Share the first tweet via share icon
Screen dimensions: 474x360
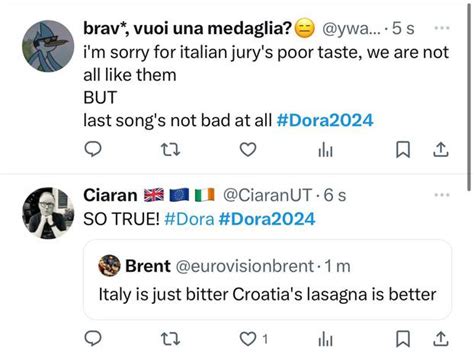pos(441,150)
